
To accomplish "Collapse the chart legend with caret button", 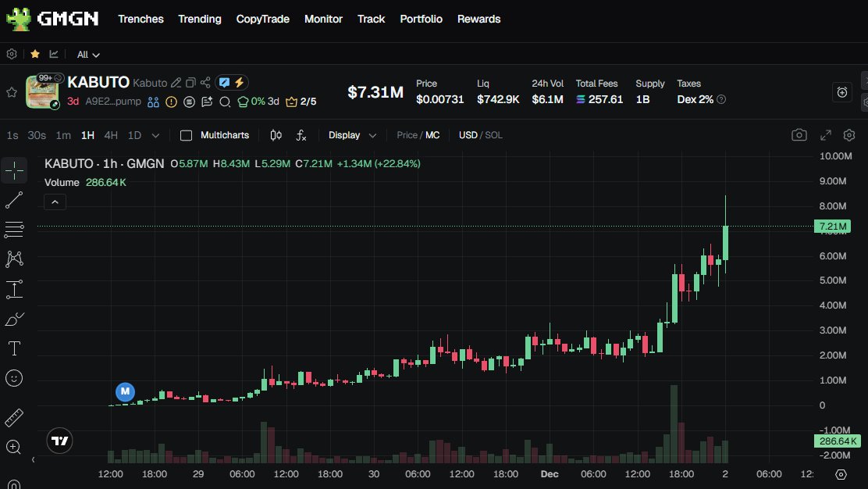I will pos(55,202).
